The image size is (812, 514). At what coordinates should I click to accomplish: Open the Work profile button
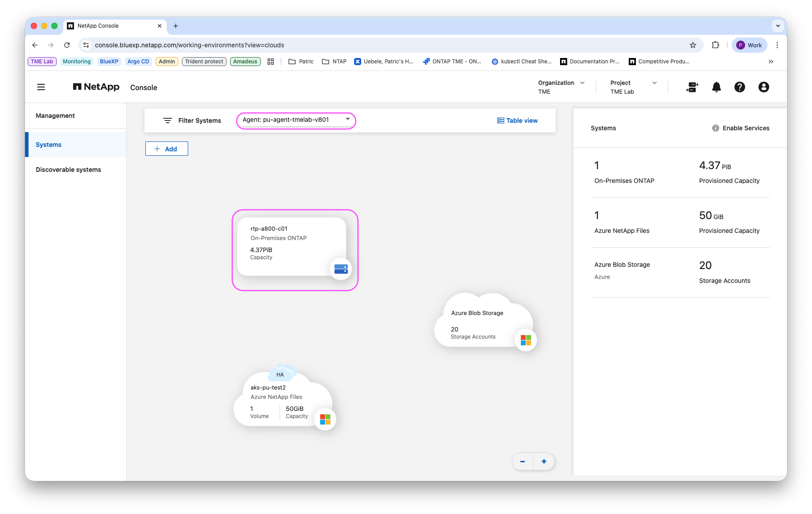[750, 45]
